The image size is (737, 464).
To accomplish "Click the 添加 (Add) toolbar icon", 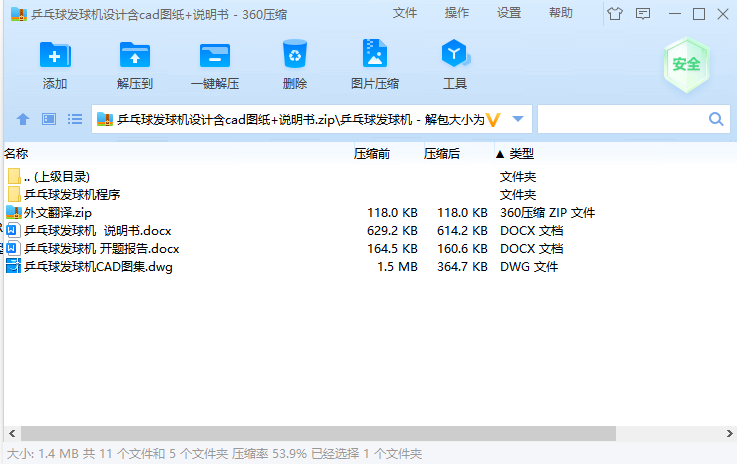I will pos(55,55).
